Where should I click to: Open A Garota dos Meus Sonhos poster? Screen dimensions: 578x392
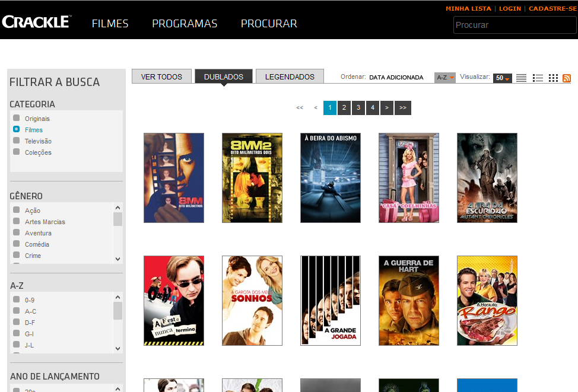(252, 301)
